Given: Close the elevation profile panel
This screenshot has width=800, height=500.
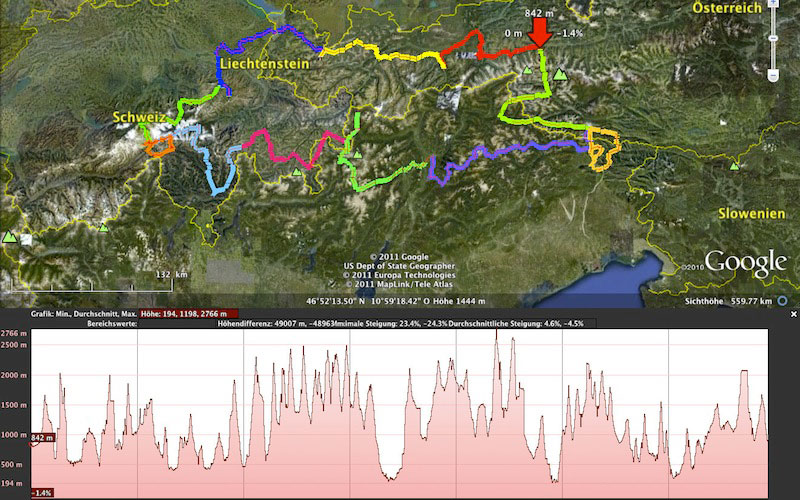Looking at the screenshot, I should point(793,314).
